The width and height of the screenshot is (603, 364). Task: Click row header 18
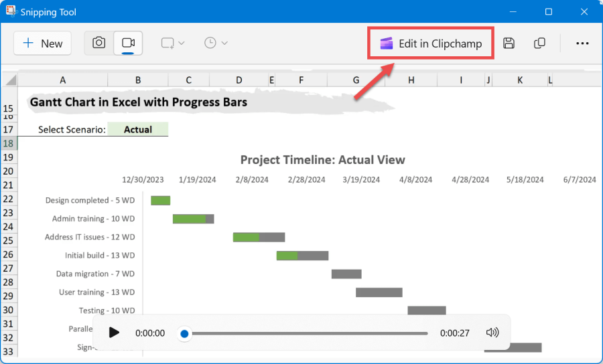tap(9, 144)
